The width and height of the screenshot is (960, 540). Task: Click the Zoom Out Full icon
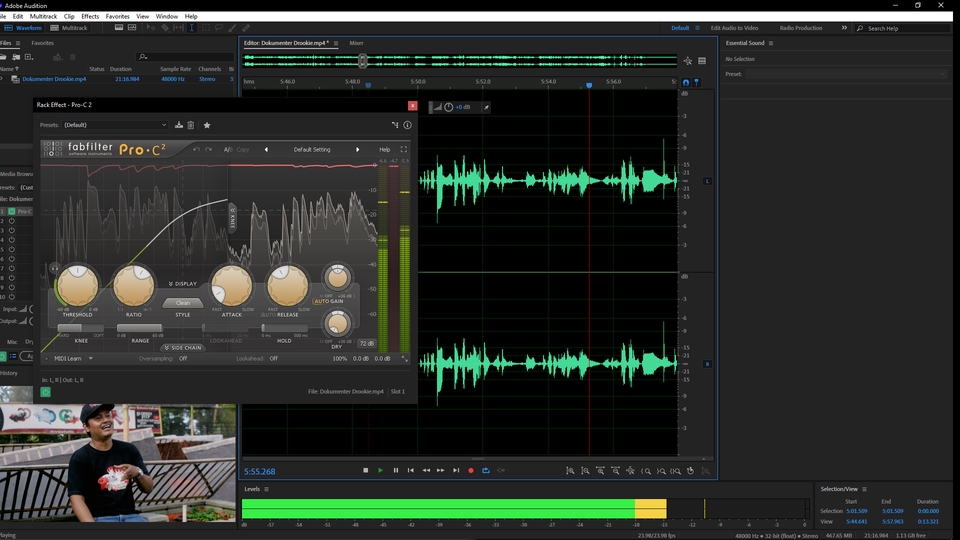pyautogui.click(x=630, y=471)
